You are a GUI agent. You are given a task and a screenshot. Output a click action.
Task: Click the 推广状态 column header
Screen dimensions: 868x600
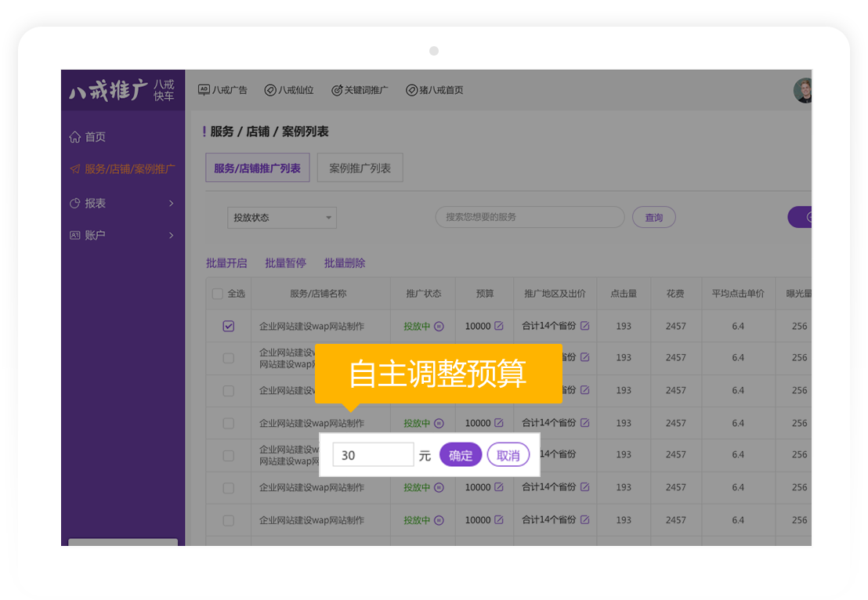(x=424, y=294)
